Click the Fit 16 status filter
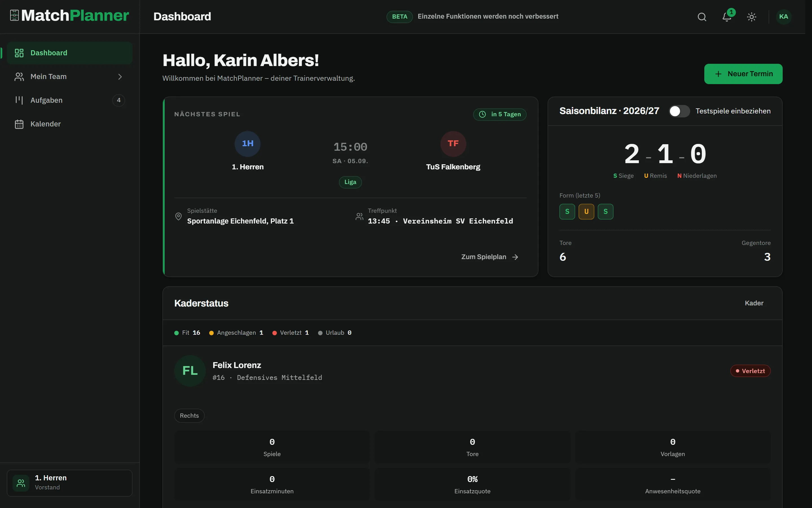The width and height of the screenshot is (812, 508). coord(187,333)
